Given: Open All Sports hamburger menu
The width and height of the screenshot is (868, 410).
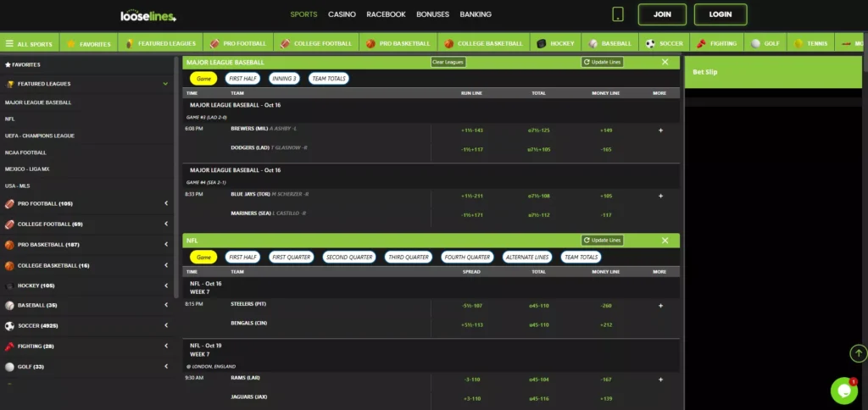Looking at the screenshot, I should [x=29, y=44].
